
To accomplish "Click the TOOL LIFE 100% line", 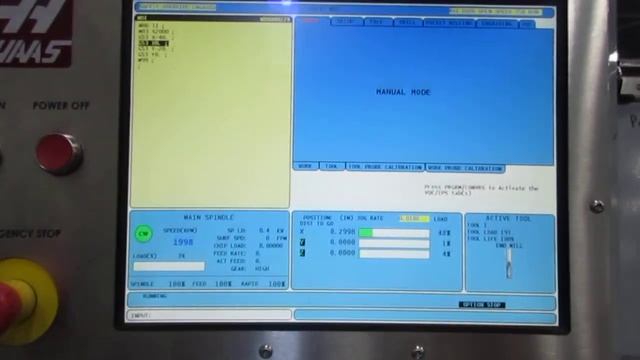I will (491, 239).
